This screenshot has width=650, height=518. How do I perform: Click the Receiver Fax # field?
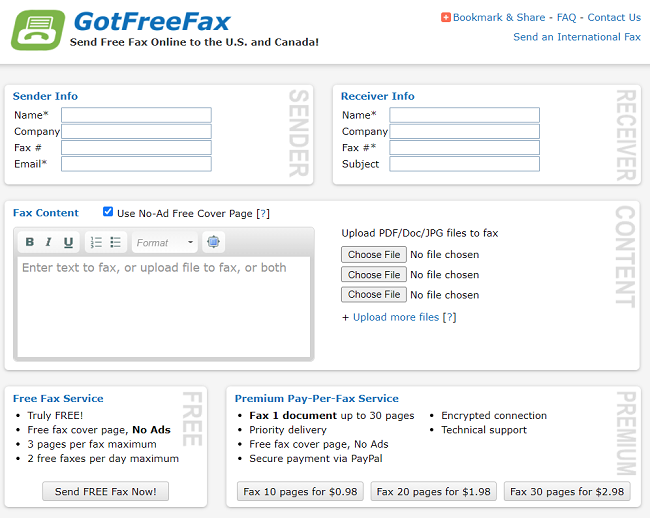click(464, 148)
